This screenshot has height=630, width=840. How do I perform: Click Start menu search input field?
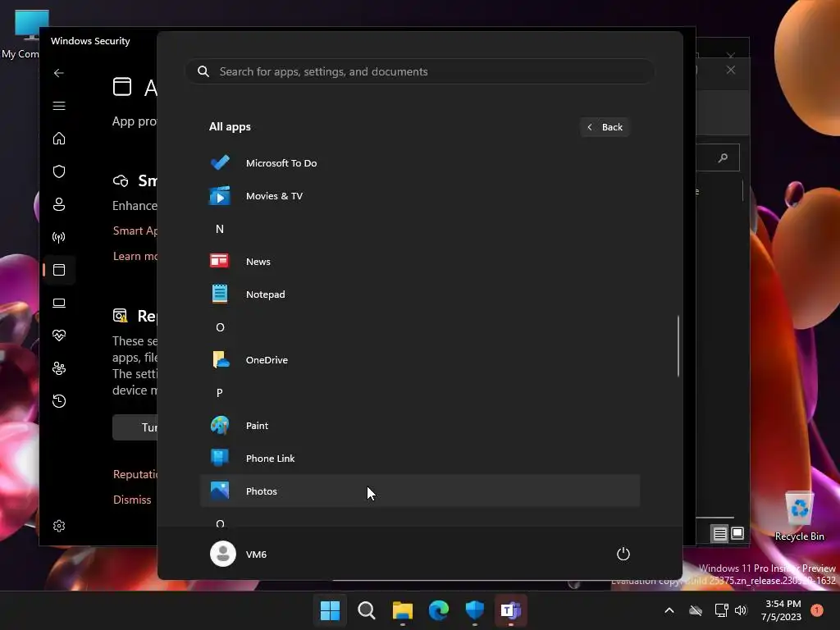(x=420, y=71)
